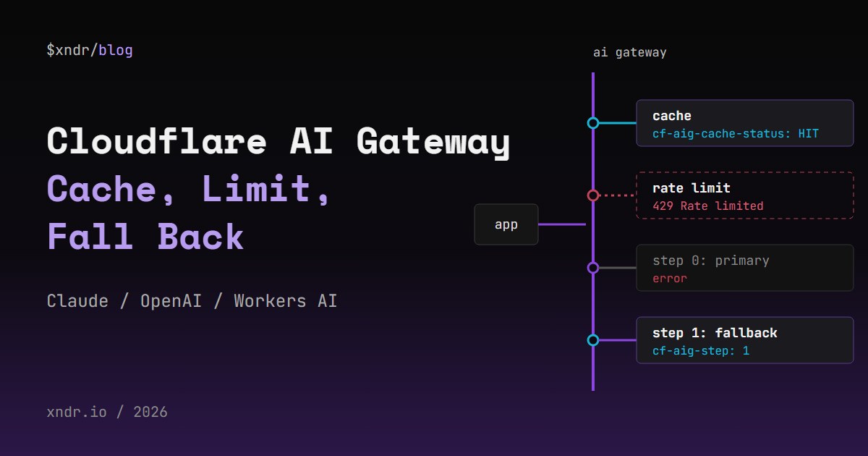Click the 'Cache, Limit,' purple heading line

coord(190,189)
